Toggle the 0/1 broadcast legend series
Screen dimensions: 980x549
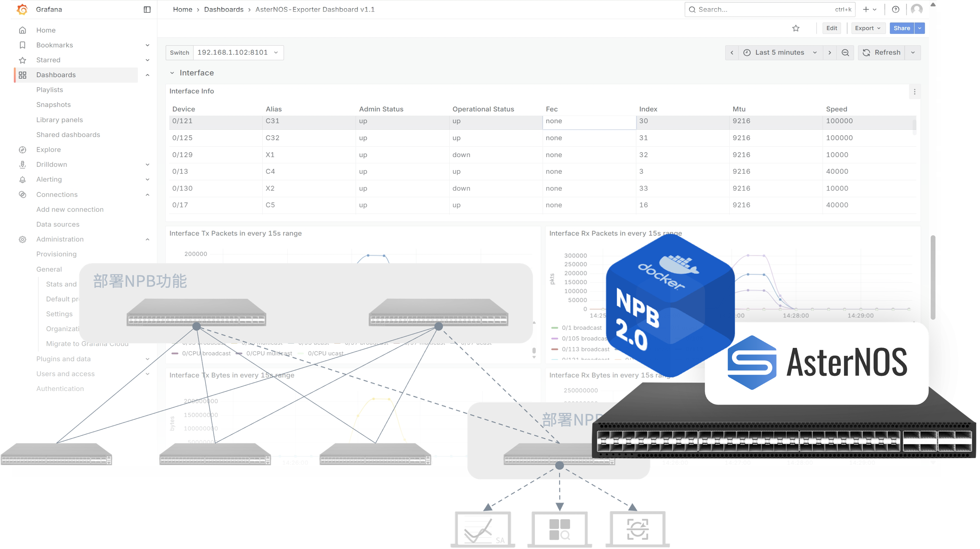[581, 328]
